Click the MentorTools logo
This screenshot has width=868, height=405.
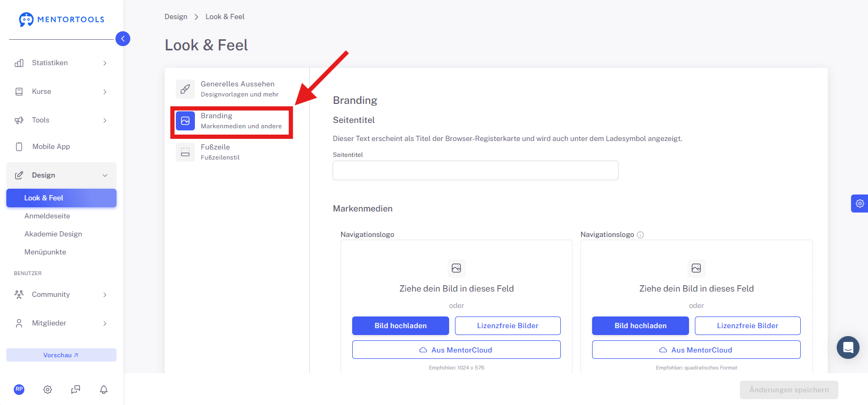[x=62, y=20]
